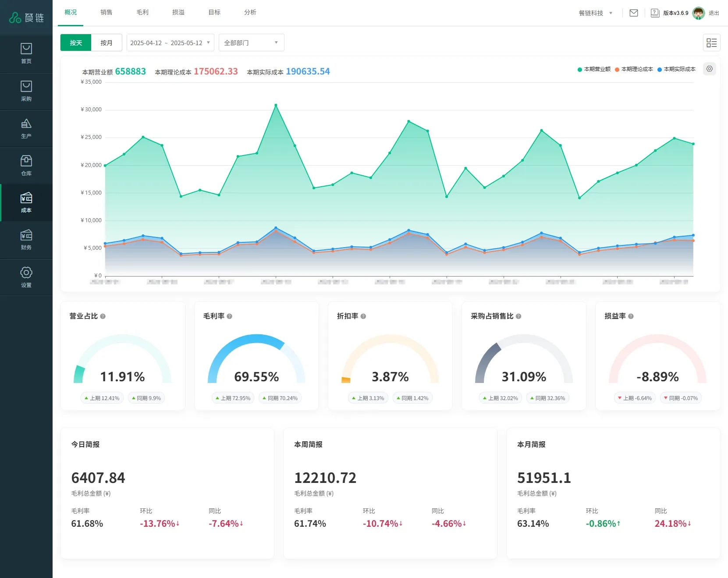This screenshot has width=728, height=578.
Task: Select the 按天 (by day) button
Action: click(76, 43)
